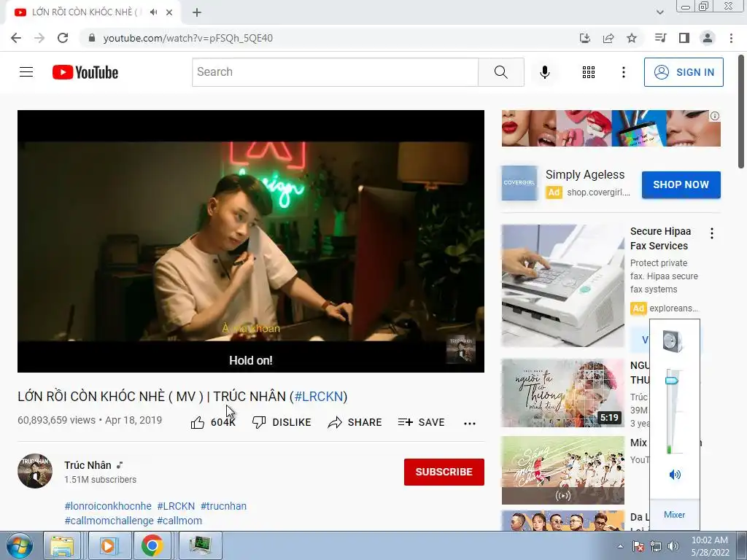Open a new browser tab
The height and width of the screenshot is (560, 747).
pyautogui.click(x=197, y=12)
